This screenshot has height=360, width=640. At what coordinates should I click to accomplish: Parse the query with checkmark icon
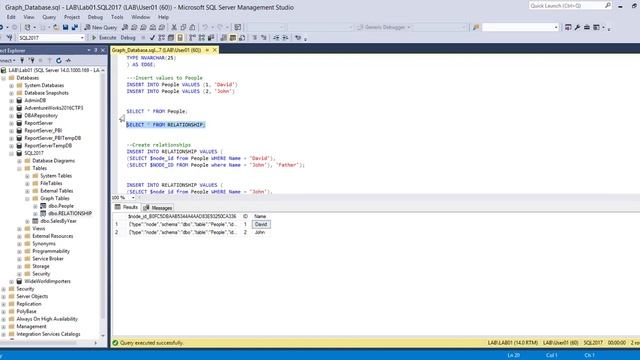(x=152, y=38)
